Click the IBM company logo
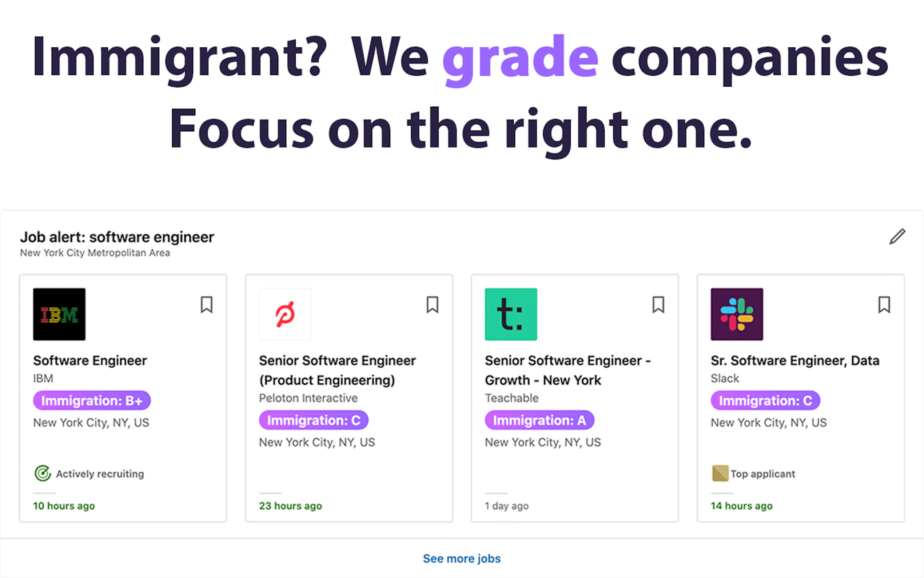This screenshot has height=578, width=924. pos(59,314)
